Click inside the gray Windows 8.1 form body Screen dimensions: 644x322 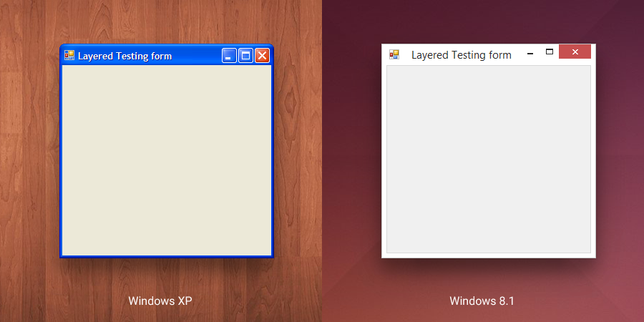pos(489,160)
